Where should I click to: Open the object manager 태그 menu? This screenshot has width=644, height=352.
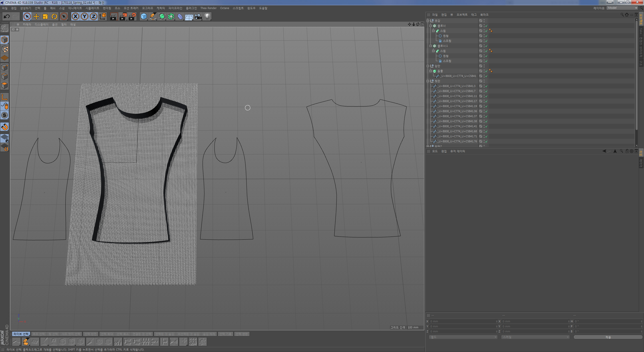[474, 15]
